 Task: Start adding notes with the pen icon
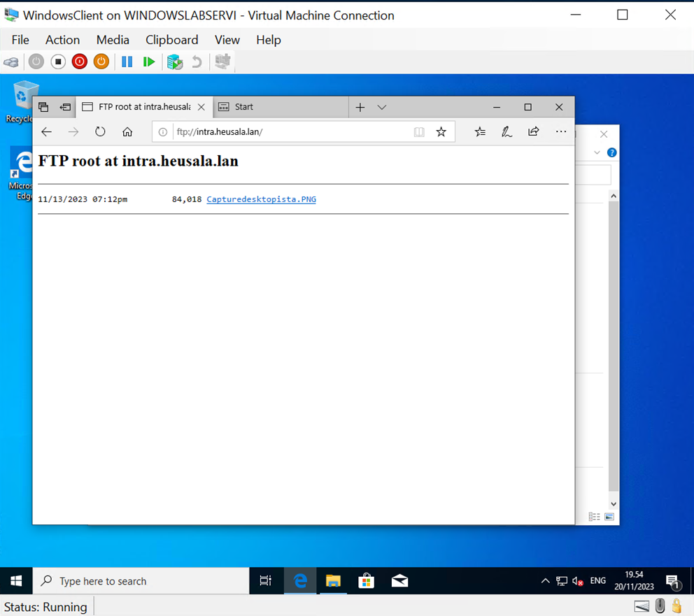click(507, 131)
